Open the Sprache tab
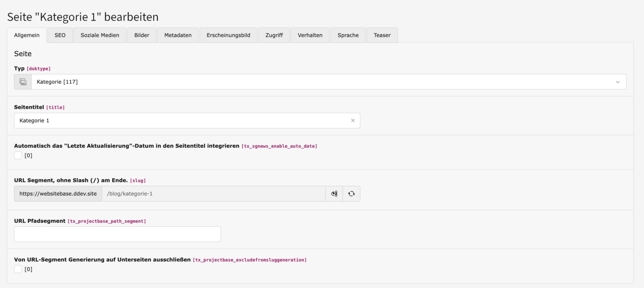 point(348,35)
